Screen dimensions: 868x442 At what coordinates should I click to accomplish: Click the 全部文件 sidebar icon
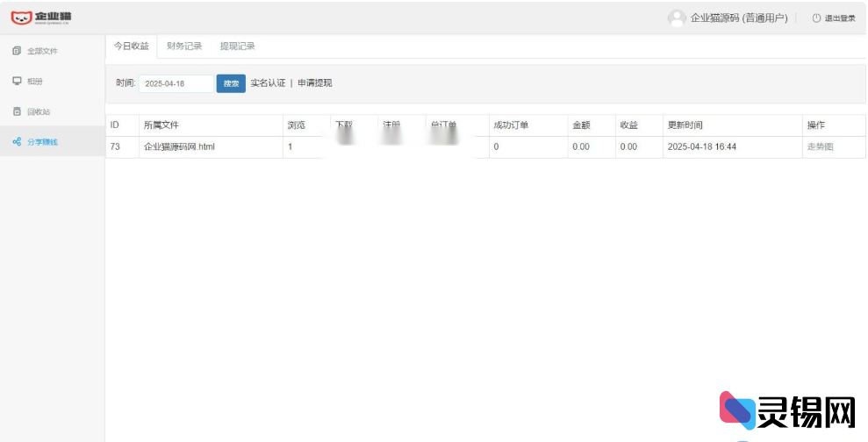click(17, 51)
